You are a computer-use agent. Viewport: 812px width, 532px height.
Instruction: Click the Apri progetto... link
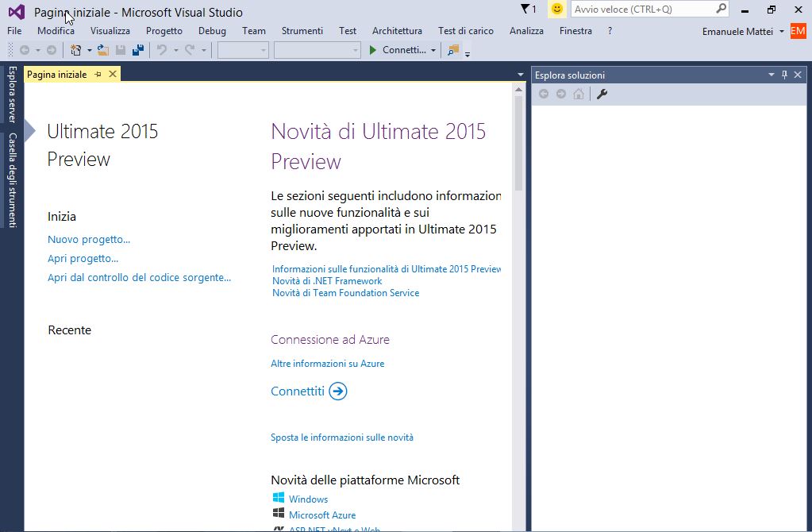coord(83,259)
